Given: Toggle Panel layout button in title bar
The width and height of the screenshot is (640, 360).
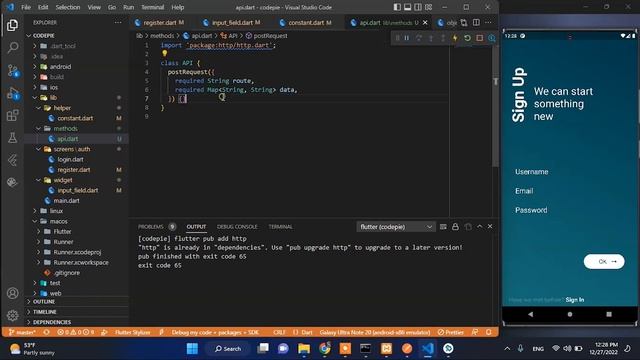Looking at the screenshot, I should pos(407,7).
